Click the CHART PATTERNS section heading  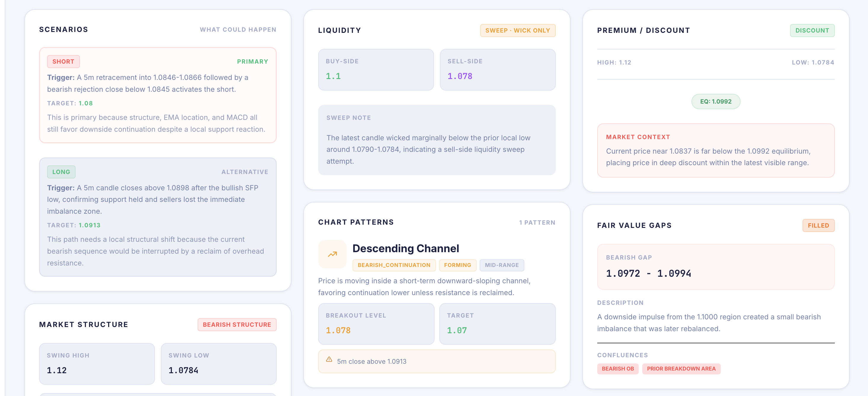356,222
